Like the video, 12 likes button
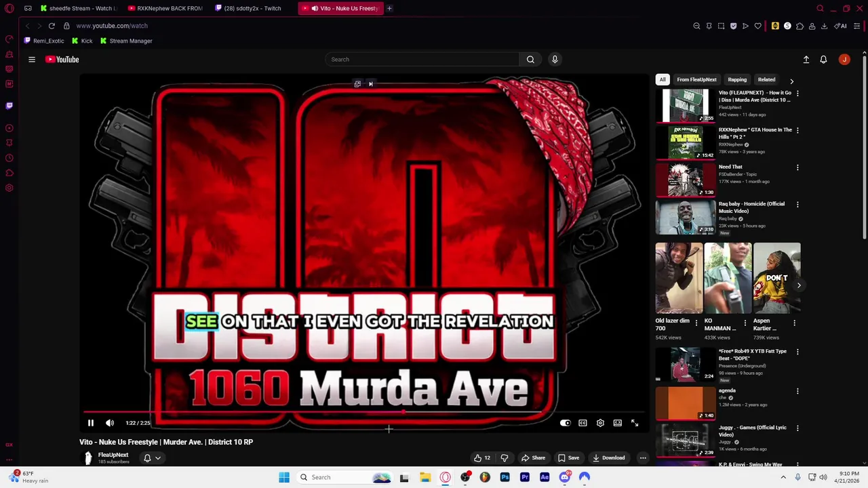This screenshot has height=488, width=868. pos(482,458)
